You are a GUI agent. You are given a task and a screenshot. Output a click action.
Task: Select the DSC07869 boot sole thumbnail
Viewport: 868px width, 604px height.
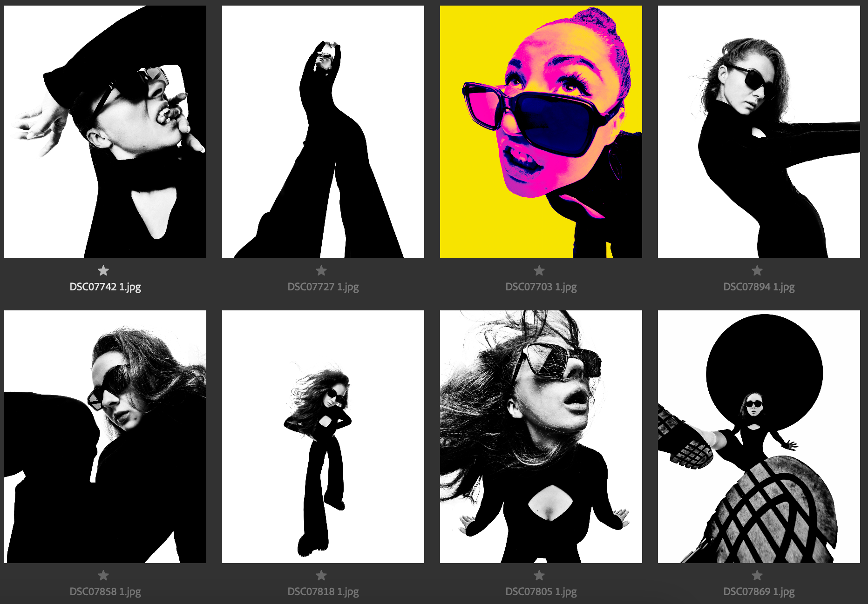pos(759,436)
